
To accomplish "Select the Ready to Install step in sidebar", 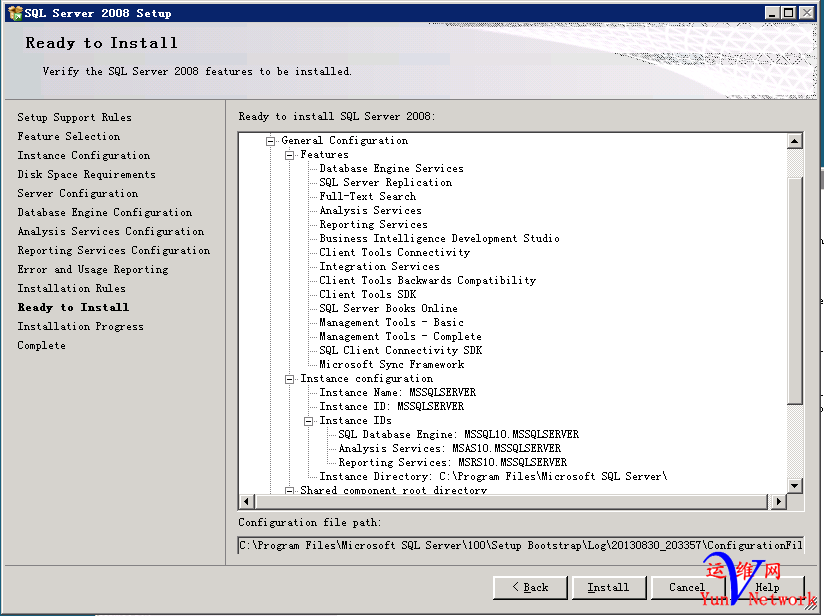I will pyautogui.click(x=73, y=307).
